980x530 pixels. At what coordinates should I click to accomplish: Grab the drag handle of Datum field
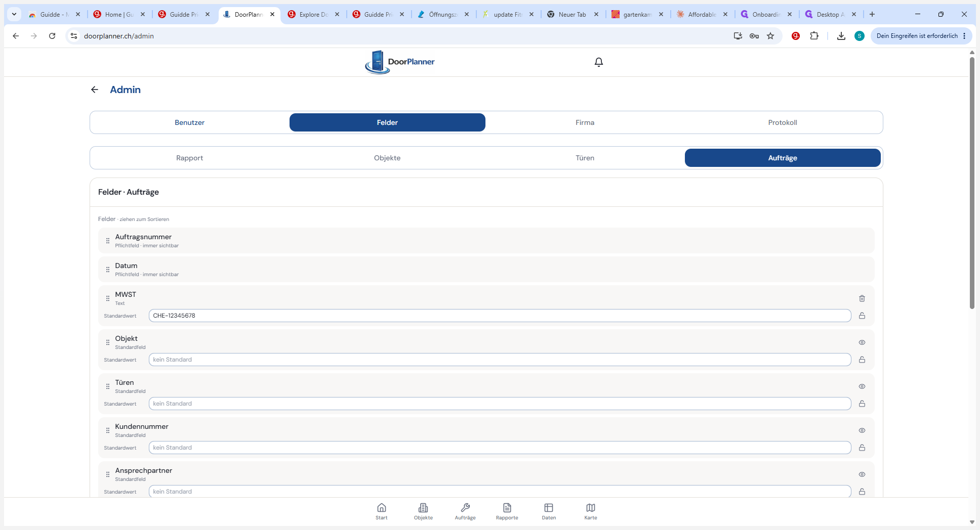pyautogui.click(x=108, y=270)
